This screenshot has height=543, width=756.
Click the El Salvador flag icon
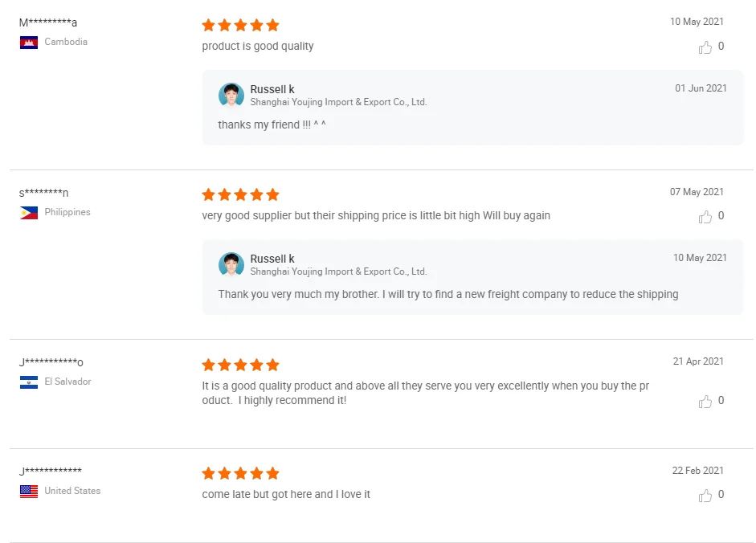coord(29,382)
